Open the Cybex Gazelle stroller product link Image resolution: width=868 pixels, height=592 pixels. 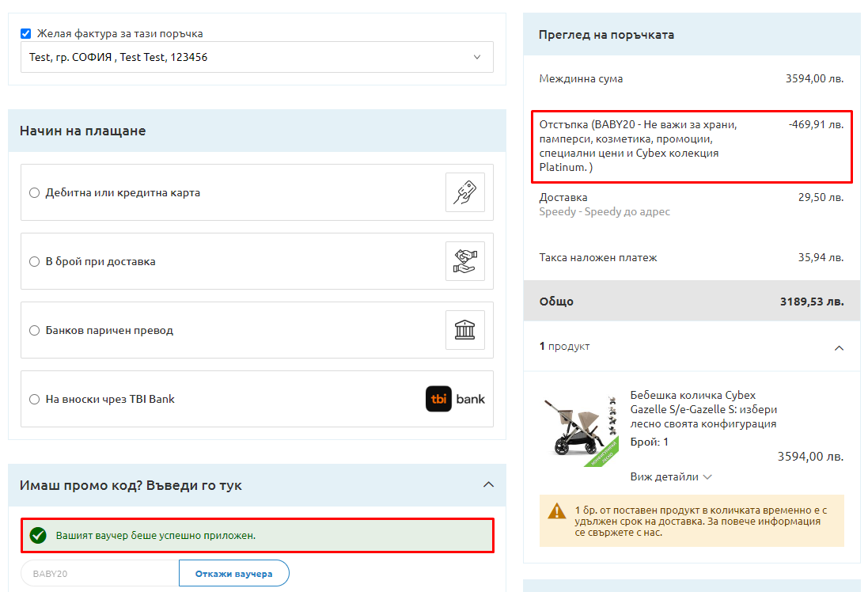pyautogui.click(x=703, y=409)
